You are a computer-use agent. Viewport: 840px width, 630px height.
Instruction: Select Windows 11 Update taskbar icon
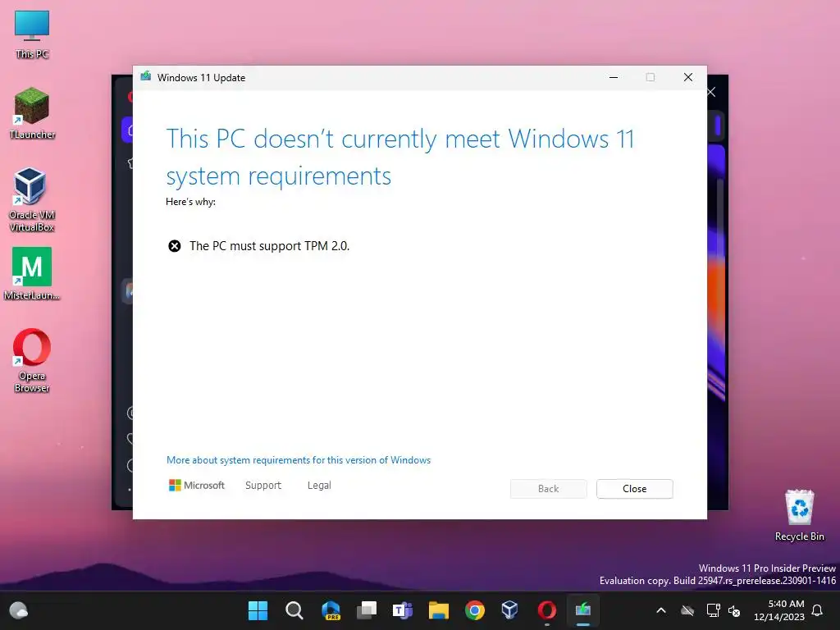click(583, 610)
